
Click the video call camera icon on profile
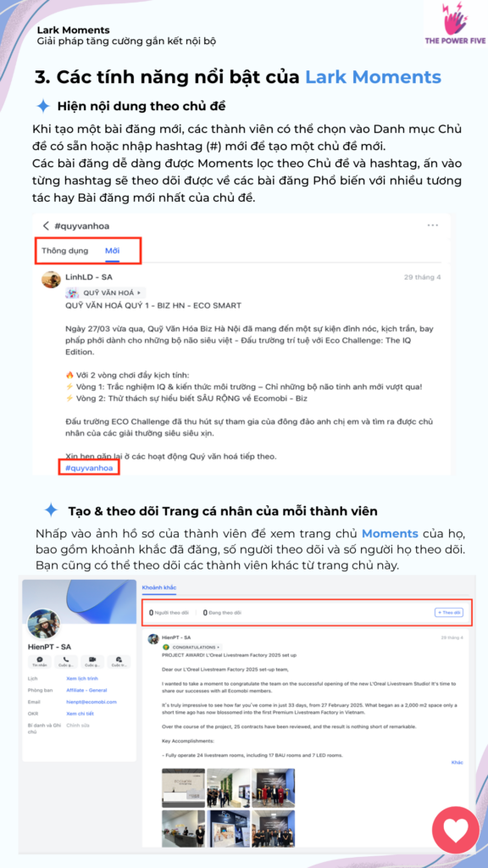pos(91,661)
